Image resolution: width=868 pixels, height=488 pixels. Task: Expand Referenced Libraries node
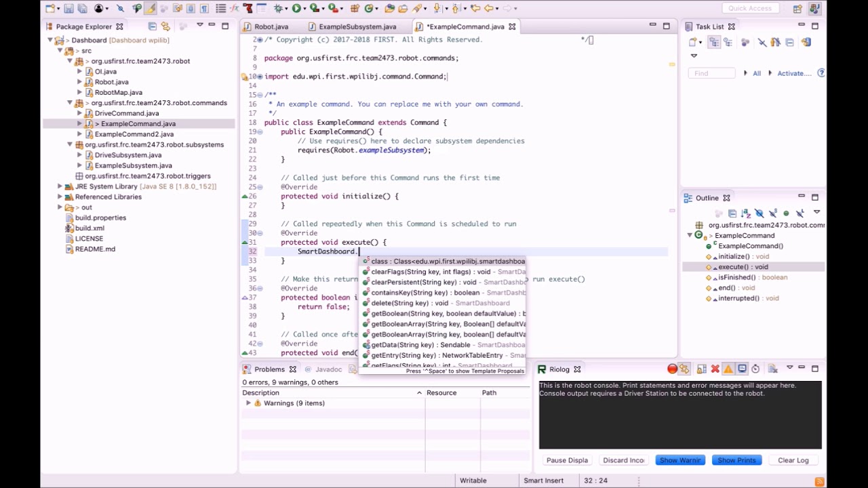[60, 197]
